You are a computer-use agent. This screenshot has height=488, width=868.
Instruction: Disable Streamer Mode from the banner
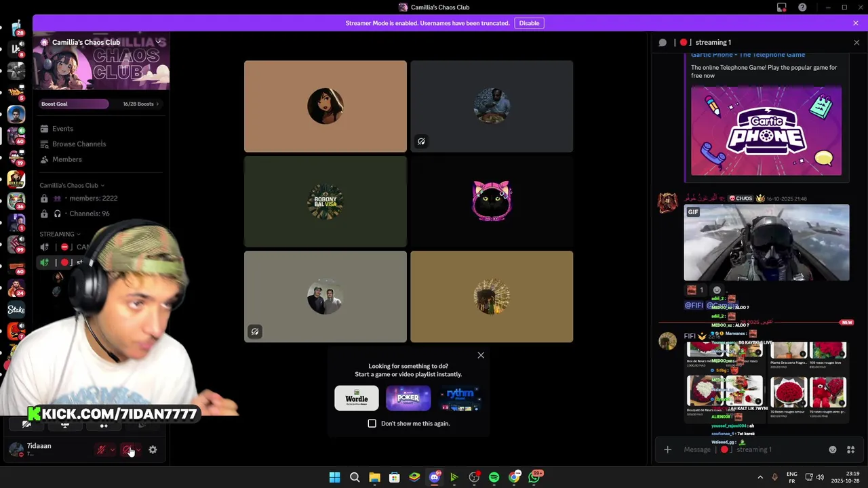pyautogui.click(x=529, y=23)
